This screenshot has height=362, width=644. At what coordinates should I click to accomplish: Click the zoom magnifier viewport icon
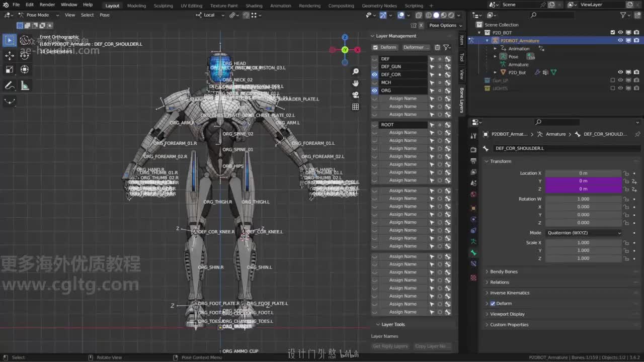click(x=356, y=72)
